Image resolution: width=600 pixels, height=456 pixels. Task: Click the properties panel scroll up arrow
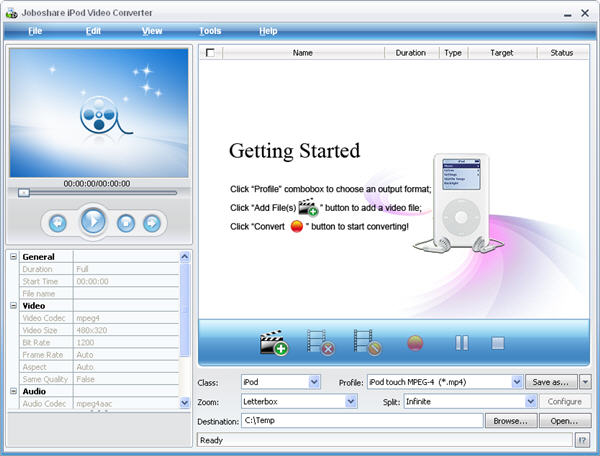click(x=184, y=256)
